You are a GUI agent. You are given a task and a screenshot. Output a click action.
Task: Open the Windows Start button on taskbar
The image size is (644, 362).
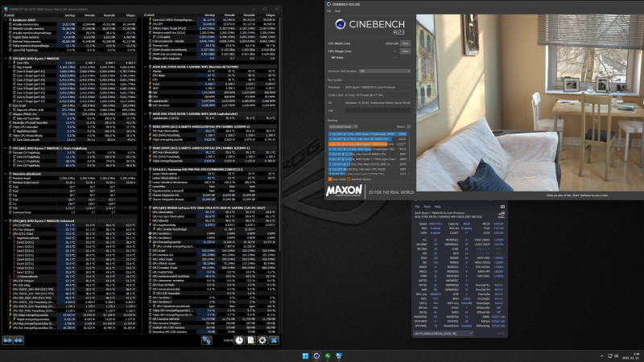(x=306, y=356)
